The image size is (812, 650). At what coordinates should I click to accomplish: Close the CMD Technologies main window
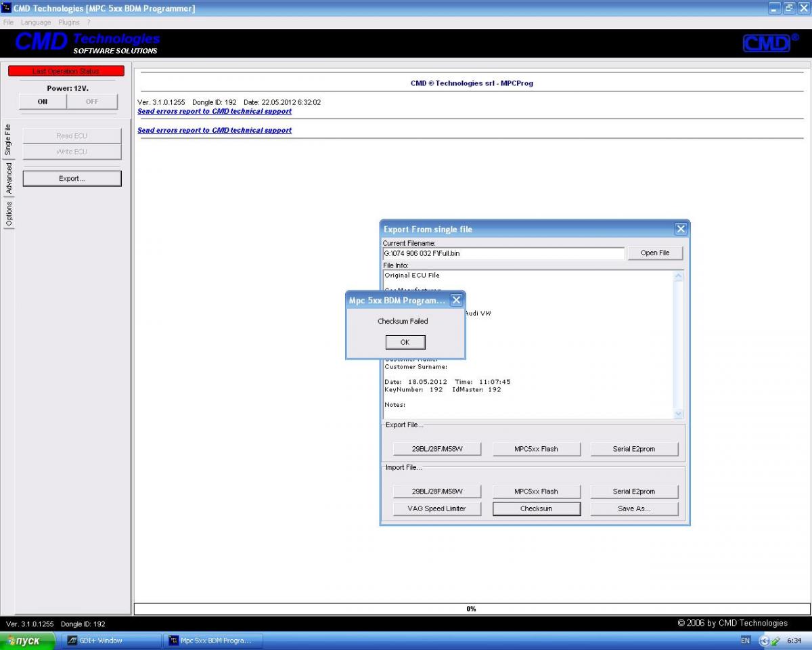(x=803, y=8)
